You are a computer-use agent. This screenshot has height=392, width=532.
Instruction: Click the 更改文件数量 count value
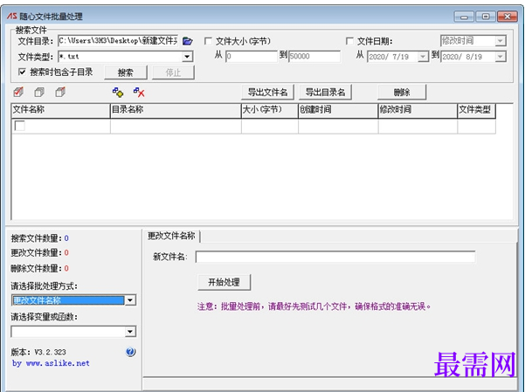click(x=66, y=253)
